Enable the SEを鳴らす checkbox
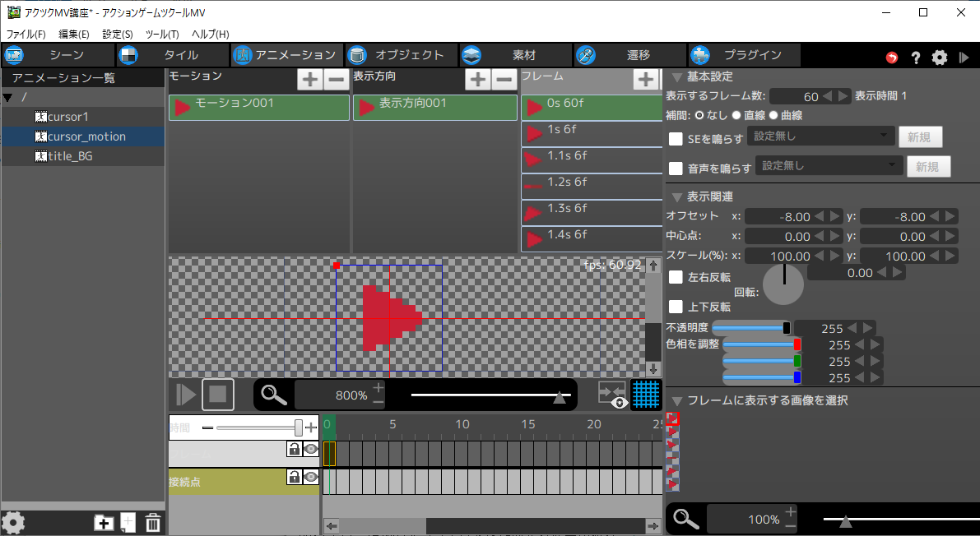The height and width of the screenshot is (536, 980). [x=676, y=138]
